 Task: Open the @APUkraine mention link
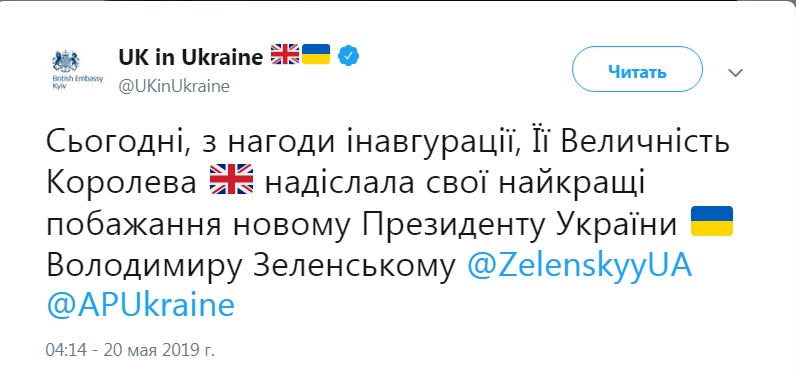(x=141, y=306)
